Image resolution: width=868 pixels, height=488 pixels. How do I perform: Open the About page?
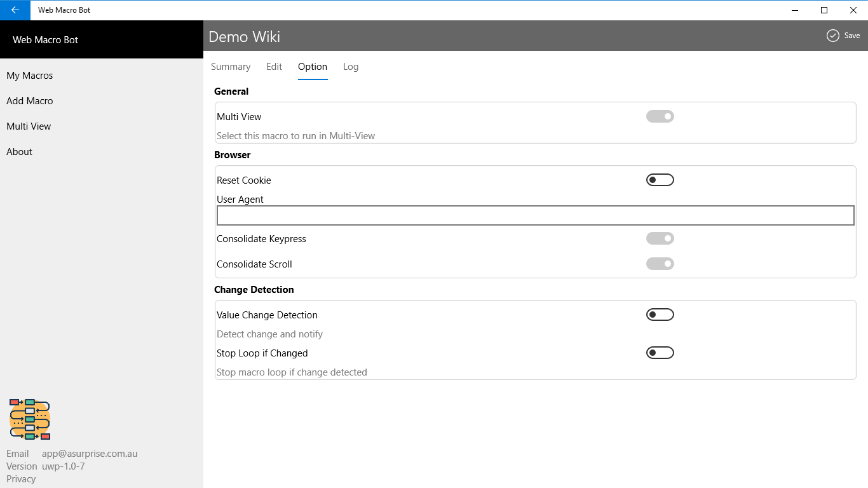click(20, 152)
